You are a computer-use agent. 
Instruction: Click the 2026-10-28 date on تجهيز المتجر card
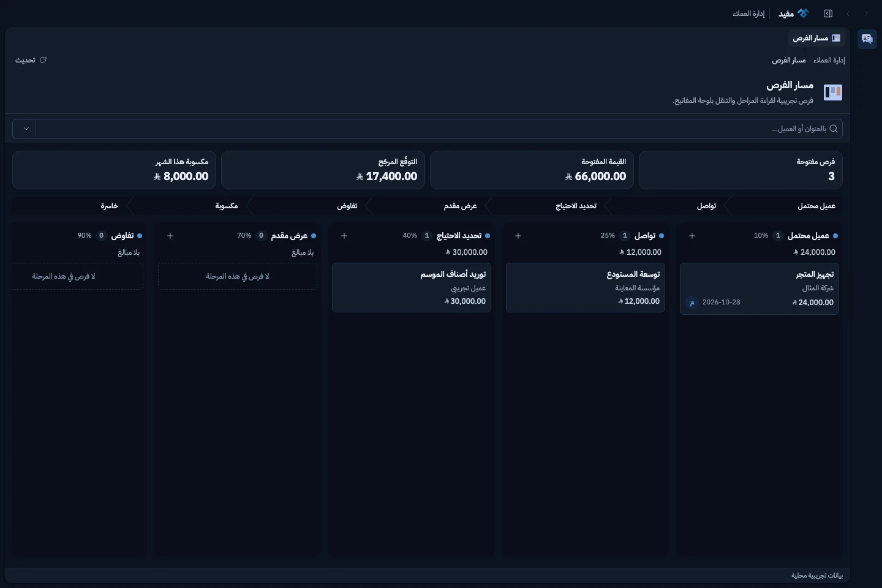point(722,303)
